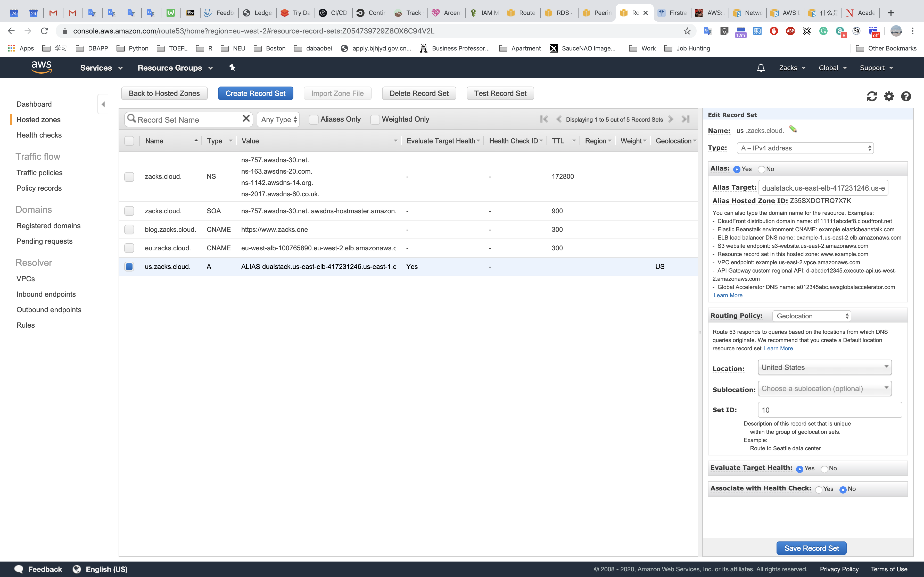This screenshot has width=924, height=577.
Task: Click the pin shortcut icon in navbar
Action: tap(232, 67)
